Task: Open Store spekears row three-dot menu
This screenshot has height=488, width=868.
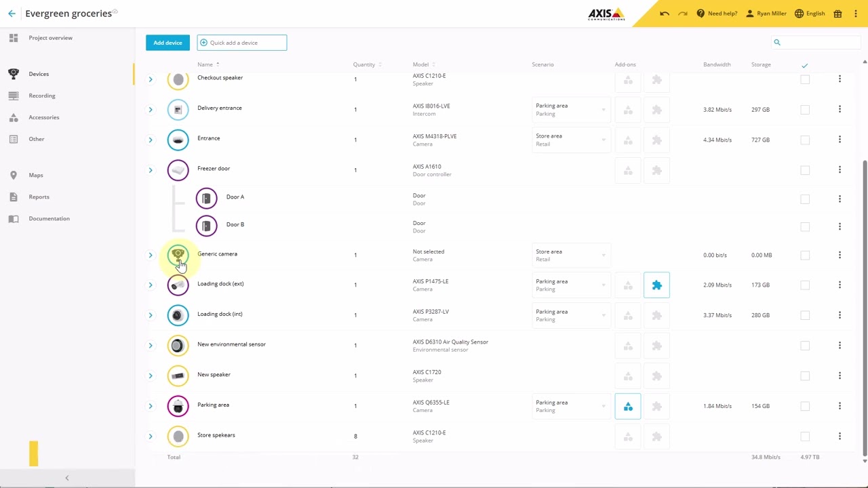Action: (840, 436)
